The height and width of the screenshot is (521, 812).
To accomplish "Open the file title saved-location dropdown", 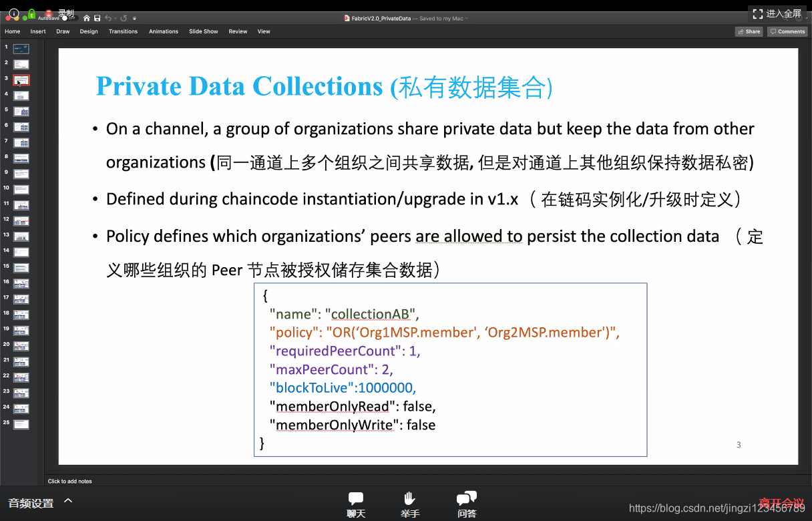I will pyautogui.click(x=466, y=19).
